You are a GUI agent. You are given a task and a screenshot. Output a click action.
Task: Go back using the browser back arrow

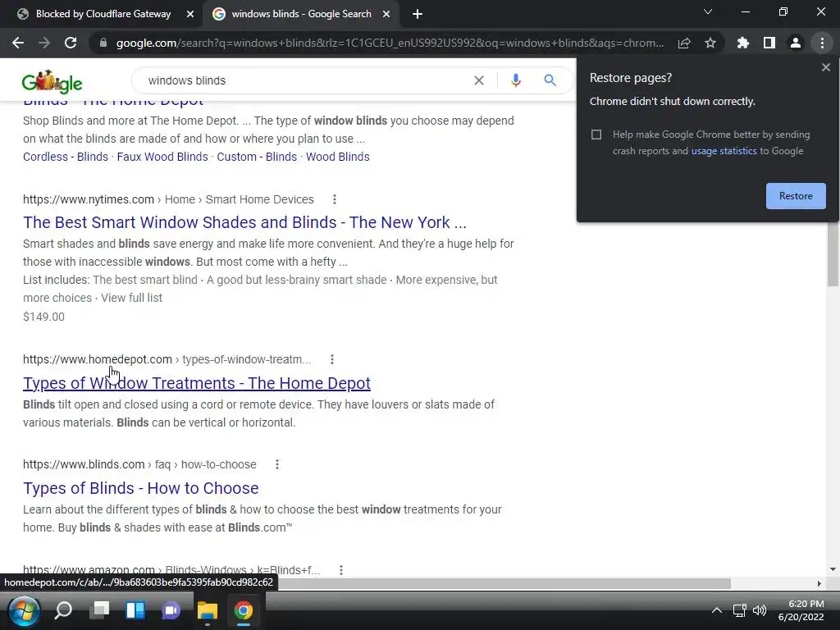[x=18, y=43]
